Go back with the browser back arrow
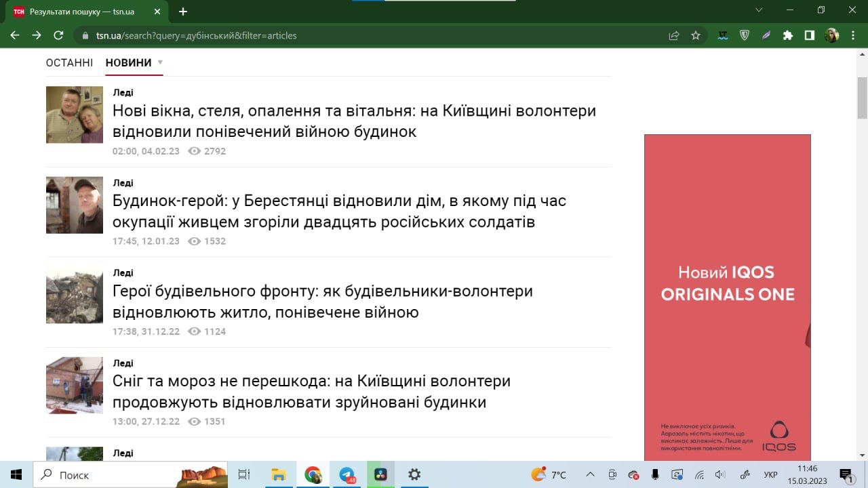 [x=15, y=35]
